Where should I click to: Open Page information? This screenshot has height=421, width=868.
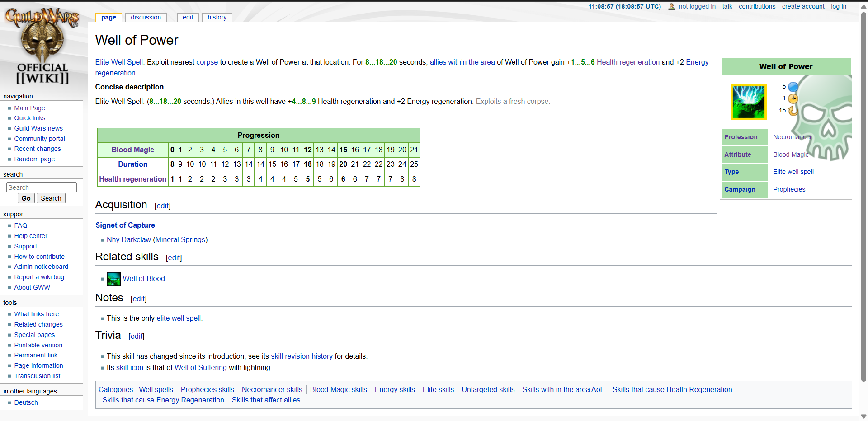[38, 365]
